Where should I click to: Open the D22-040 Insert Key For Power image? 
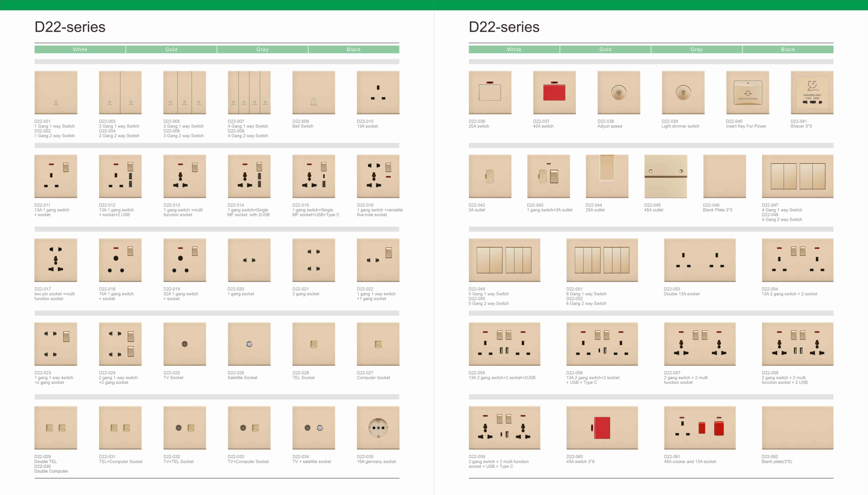click(748, 92)
